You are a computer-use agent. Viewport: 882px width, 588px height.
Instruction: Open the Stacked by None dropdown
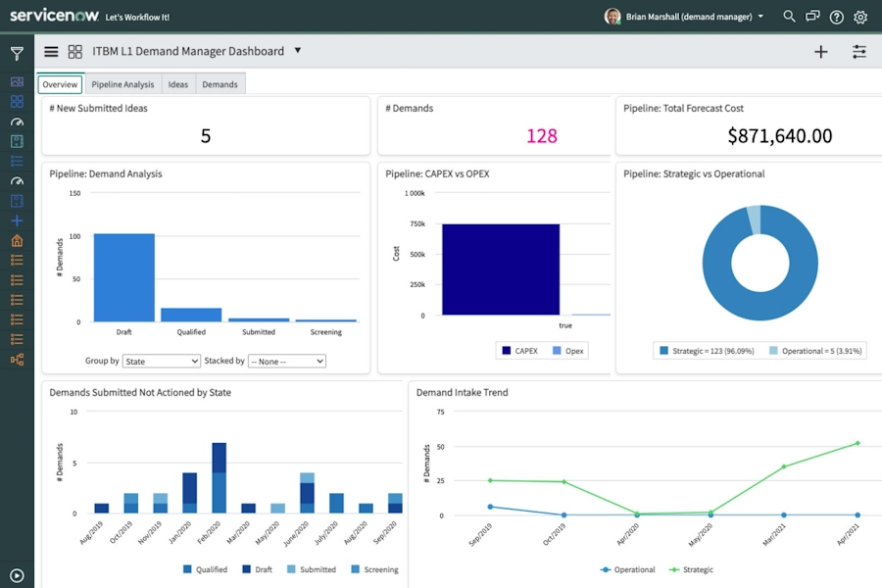pos(285,361)
